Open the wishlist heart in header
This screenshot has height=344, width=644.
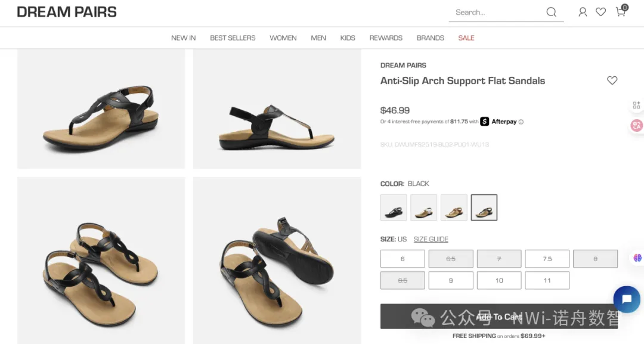pyautogui.click(x=600, y=12)
